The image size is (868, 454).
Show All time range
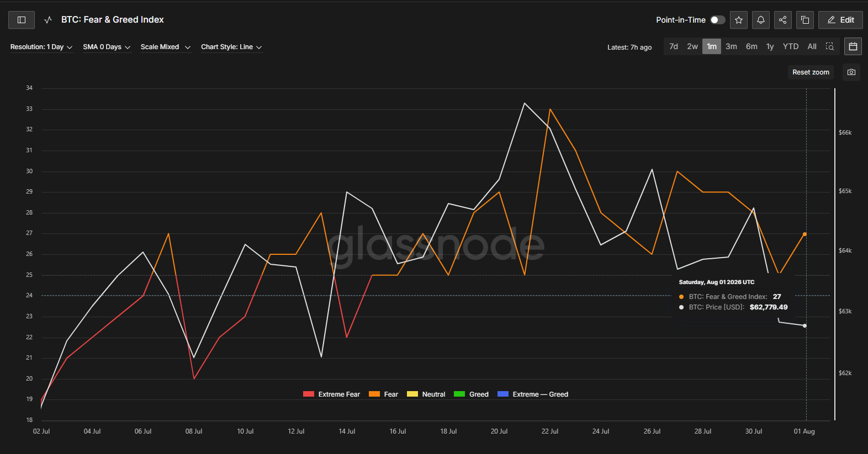click(812, 46)
